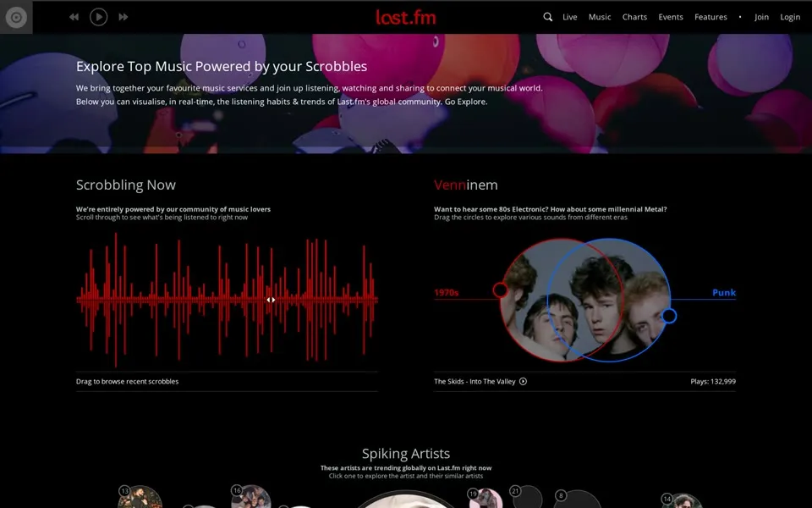
Task: Go to the Live menu item
Action: 569,17
